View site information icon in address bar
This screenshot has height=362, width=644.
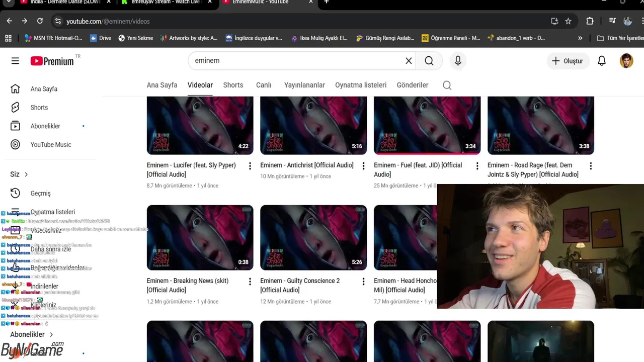point(58,21)
